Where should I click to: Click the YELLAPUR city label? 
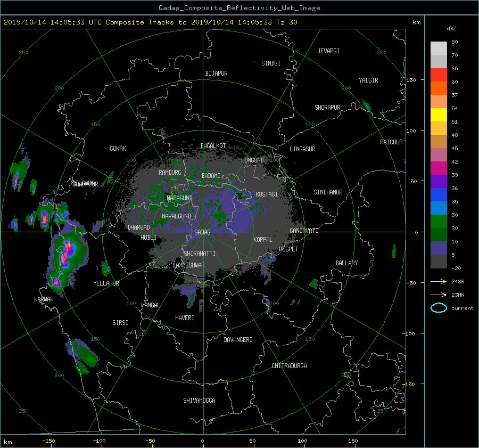(x=106, y=283)
